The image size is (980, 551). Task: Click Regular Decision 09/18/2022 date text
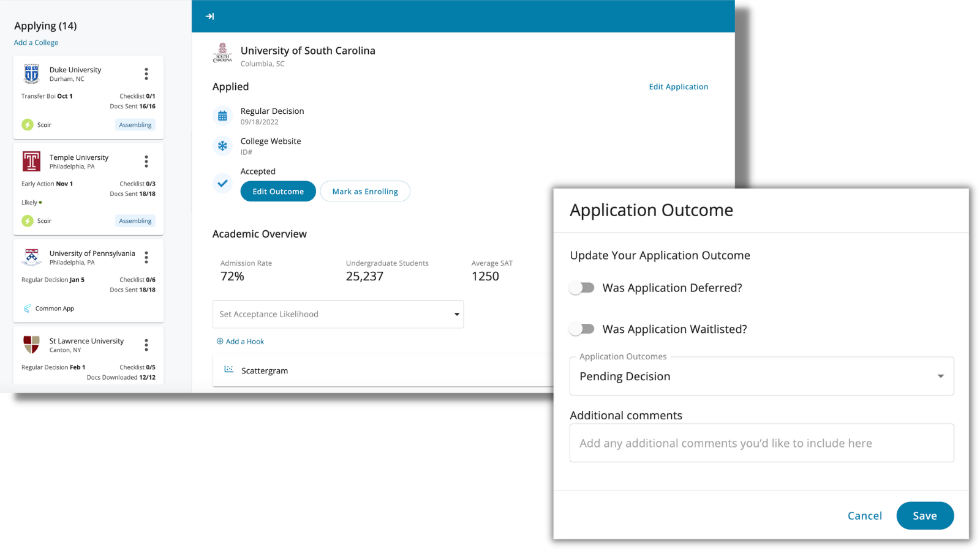260,122
